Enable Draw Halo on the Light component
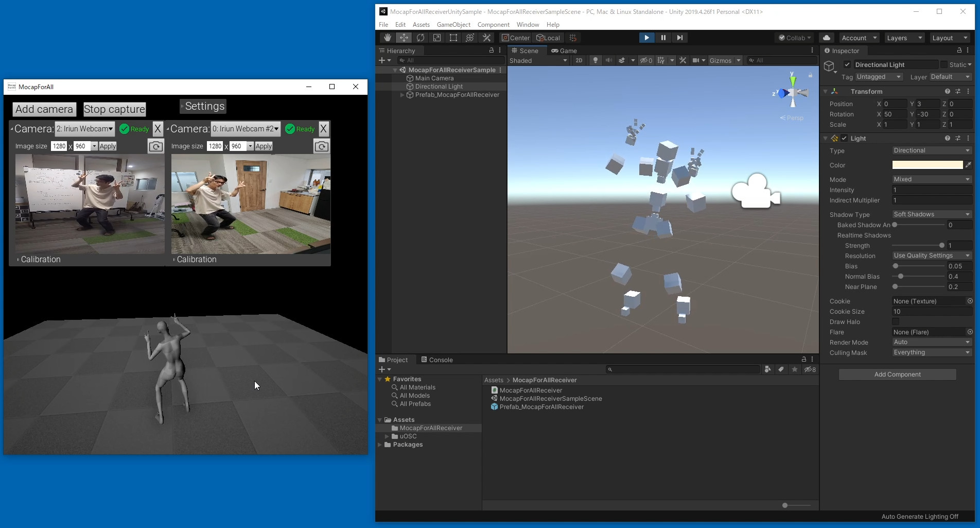Image resolution: width=980 pixels, height=528 pixels. [x=896, y=321]
